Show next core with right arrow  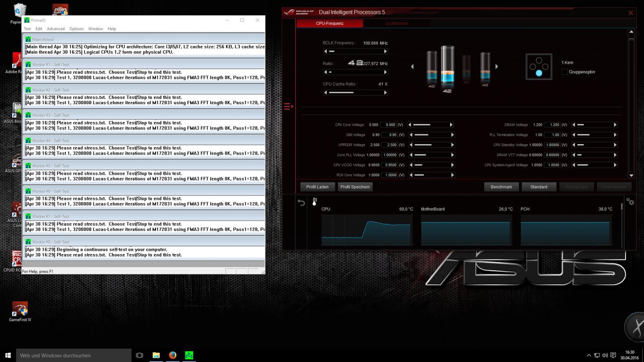click(x=497, y=66)
